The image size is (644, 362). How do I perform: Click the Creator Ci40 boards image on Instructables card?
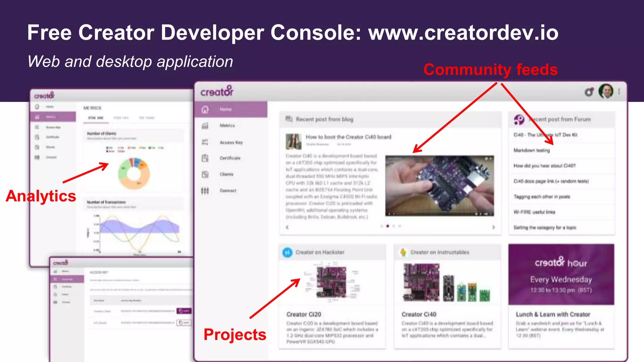coord(447,283)
